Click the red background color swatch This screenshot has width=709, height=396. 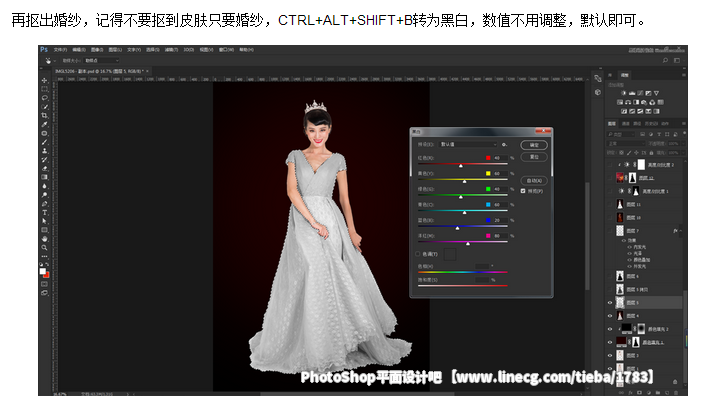point(47,275)
